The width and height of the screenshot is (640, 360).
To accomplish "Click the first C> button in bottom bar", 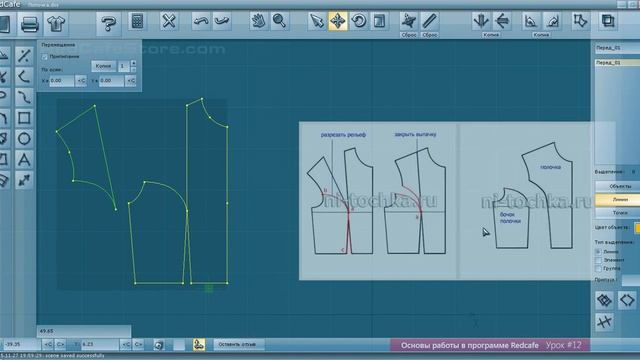I will [60, 344].
